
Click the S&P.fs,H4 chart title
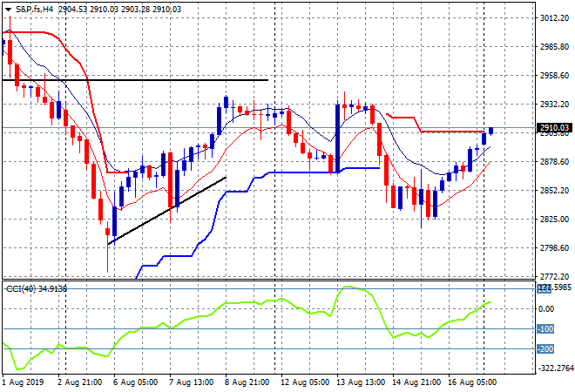click(x=35, y=10)
